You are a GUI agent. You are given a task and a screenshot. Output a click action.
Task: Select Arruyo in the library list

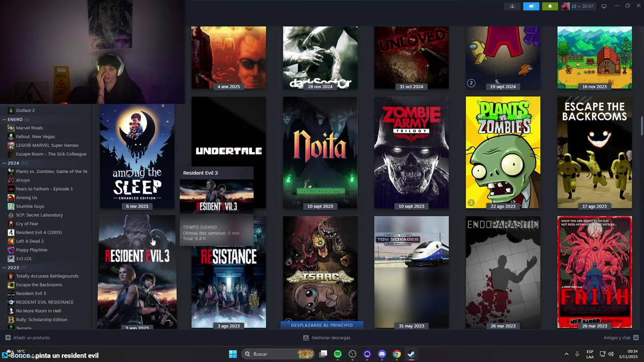(23, 180)
